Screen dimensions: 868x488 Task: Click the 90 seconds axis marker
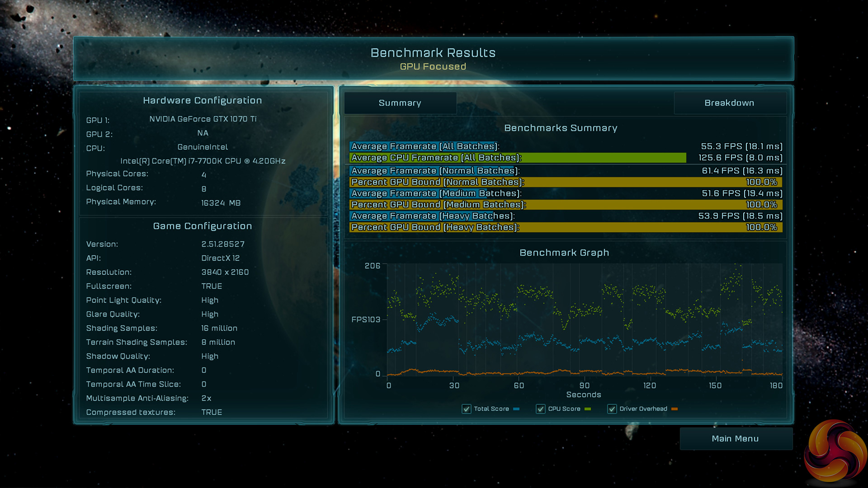pyautogui.click(x=585, y=385)
